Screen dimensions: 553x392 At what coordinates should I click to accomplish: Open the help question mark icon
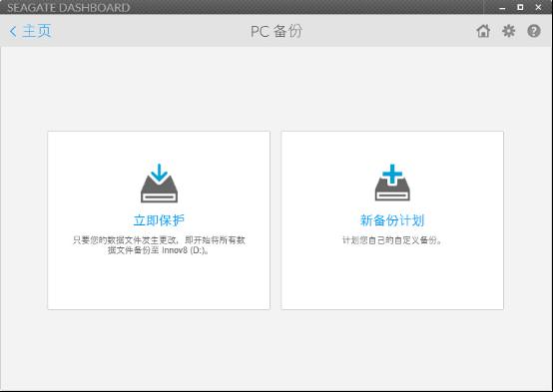(x=534, y=31)
